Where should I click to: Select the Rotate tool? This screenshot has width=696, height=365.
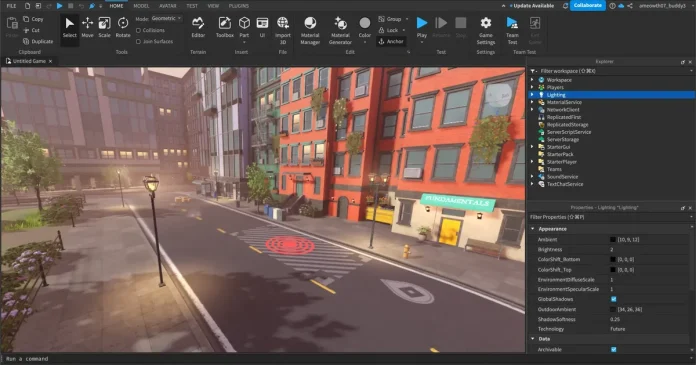tap(123, 28)
